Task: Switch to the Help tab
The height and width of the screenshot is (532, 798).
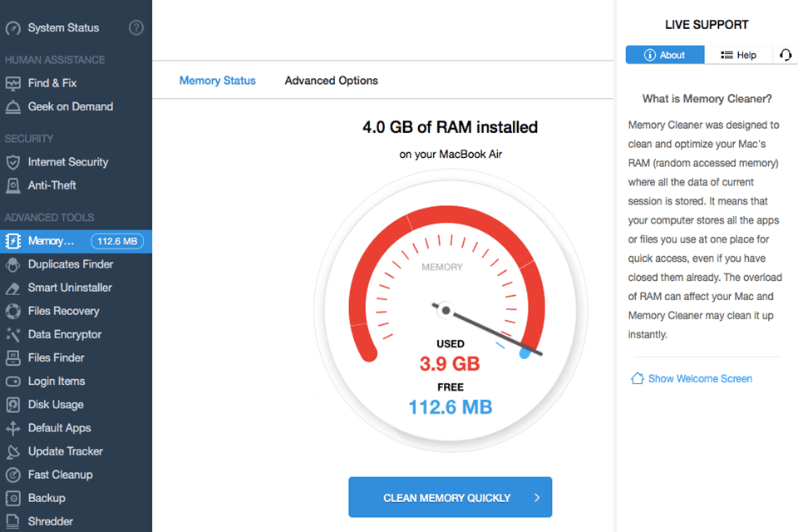Action: click(x=739, y=55)
